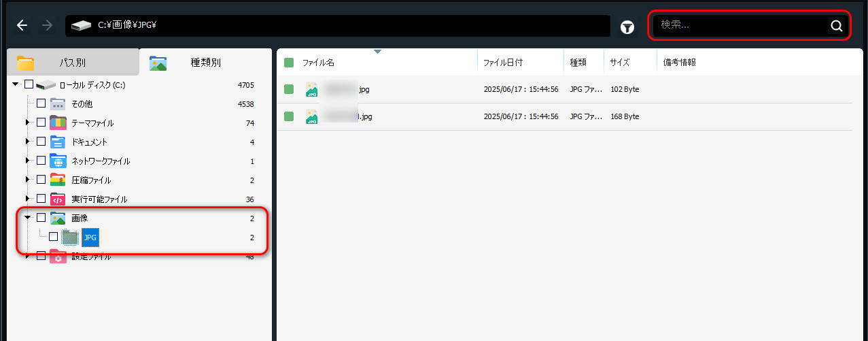Image resolution: width=868 pixels, height=341 pixels.
Task: Click count 74 next to テーマファイル
Action: pos(250,123)
